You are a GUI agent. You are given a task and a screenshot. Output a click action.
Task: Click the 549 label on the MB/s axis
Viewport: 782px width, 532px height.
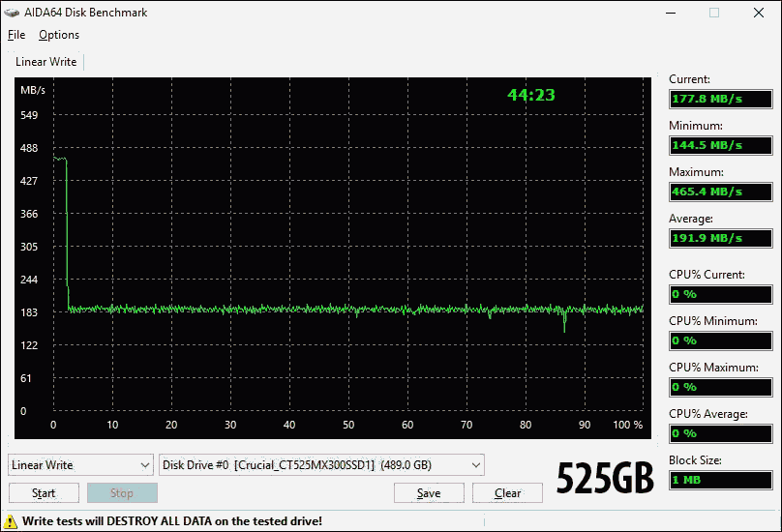tap(29, 115)
